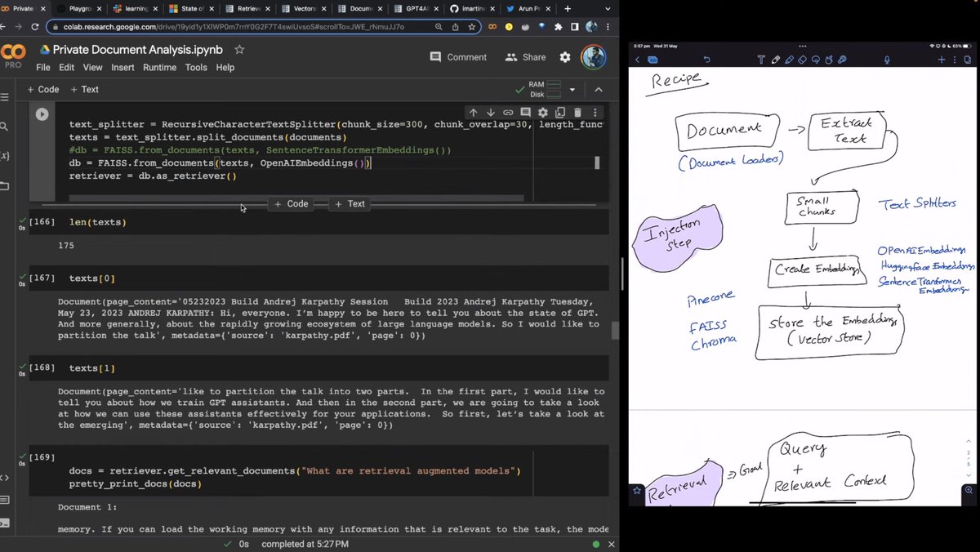Screen dimensions: 980x552
Task: Open the cell's three-dot actions menu
Action: 595,112
